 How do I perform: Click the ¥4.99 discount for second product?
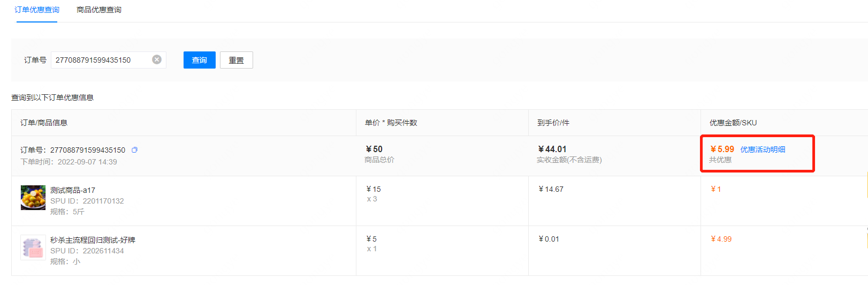(x=721, y=239)
